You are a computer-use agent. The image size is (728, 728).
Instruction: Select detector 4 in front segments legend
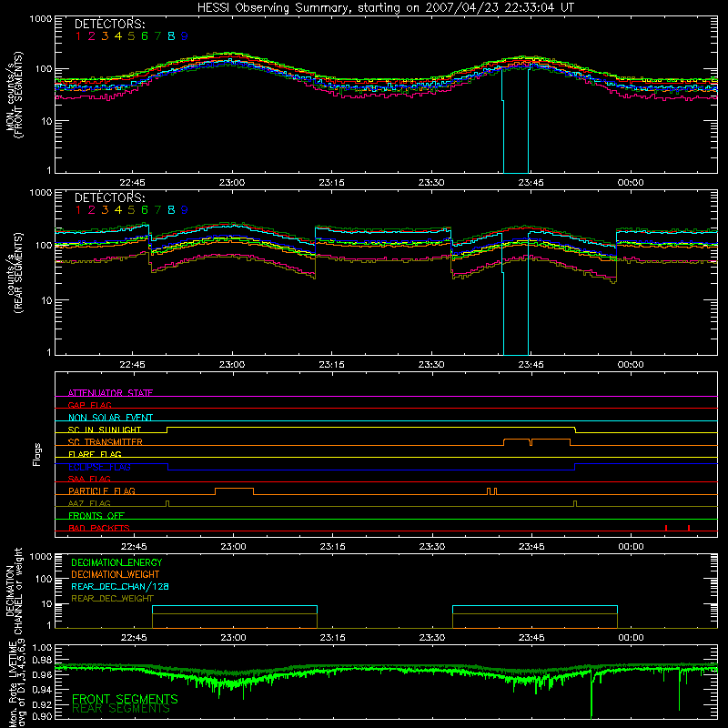point(118,36)
